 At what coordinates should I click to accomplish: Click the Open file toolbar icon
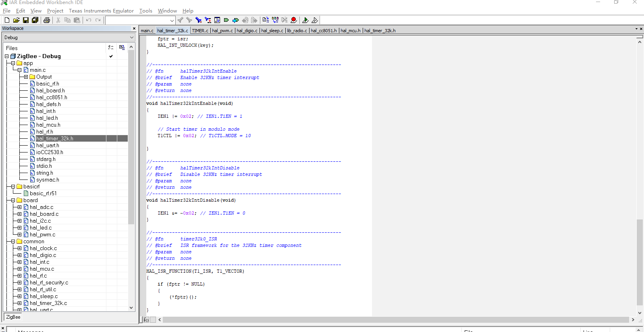tap(16, 20)
